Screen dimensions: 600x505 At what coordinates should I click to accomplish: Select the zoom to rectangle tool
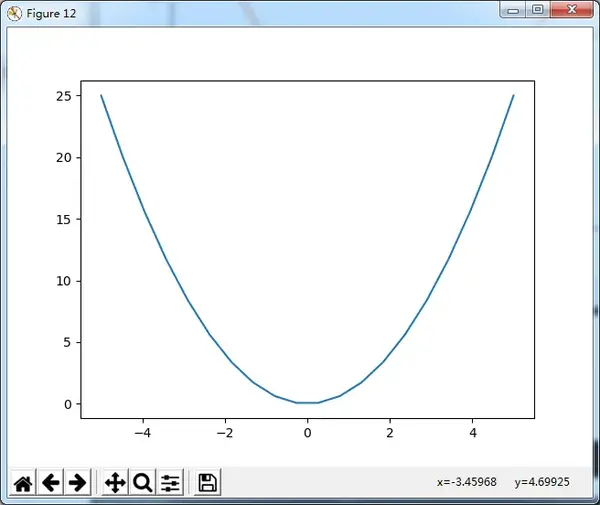tap(142, 482)
